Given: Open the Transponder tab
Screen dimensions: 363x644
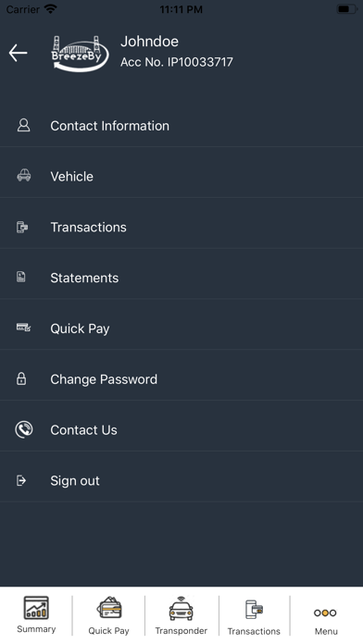Looking at the screenshot, I should (181, 614).
